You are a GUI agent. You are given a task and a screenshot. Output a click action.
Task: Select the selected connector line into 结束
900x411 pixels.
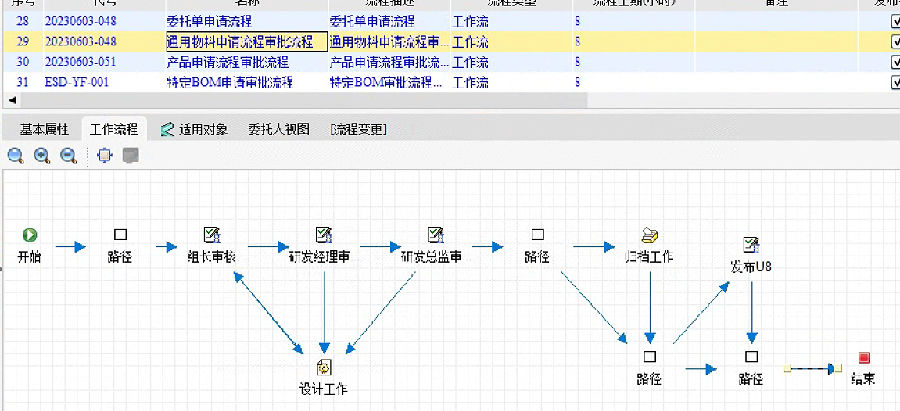coord(814,369)
